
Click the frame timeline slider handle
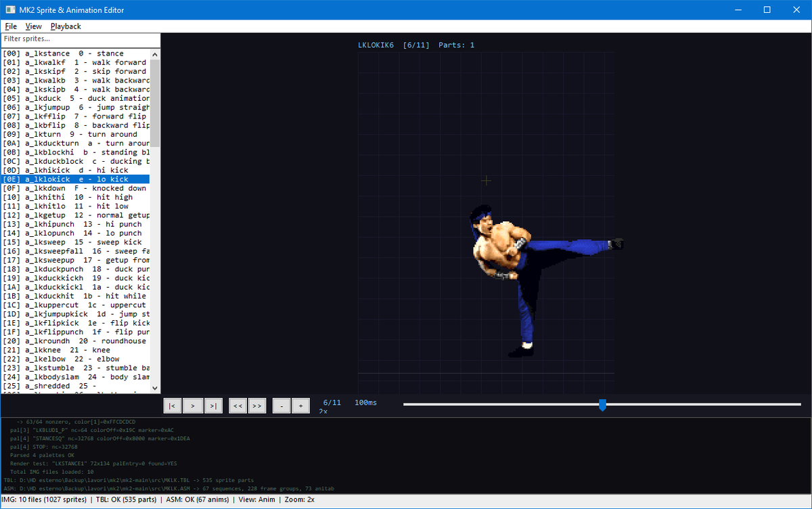pos(602,405)
